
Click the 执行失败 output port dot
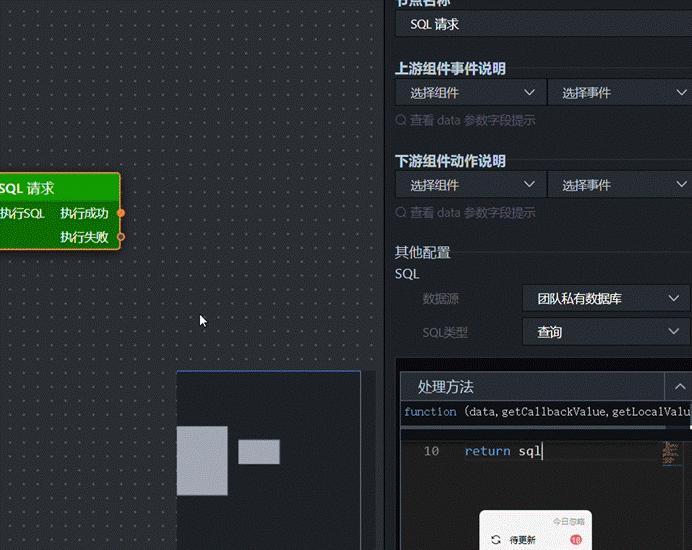pos(120,237)
